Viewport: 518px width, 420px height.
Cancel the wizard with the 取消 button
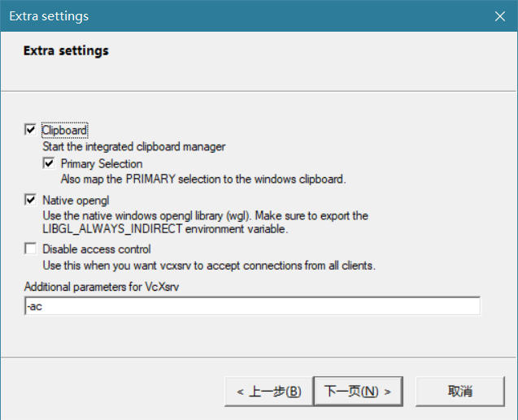[x=460, y=392]
